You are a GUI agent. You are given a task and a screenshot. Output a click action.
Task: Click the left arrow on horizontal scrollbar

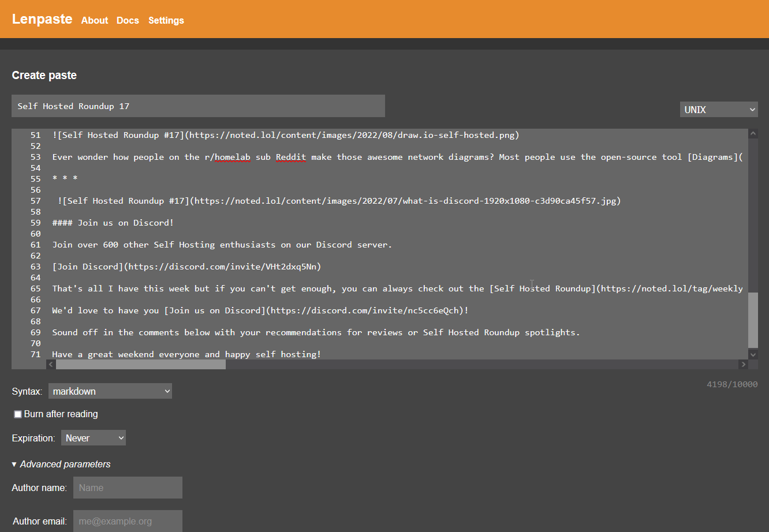pyautogui.click(x=50, y=364)
